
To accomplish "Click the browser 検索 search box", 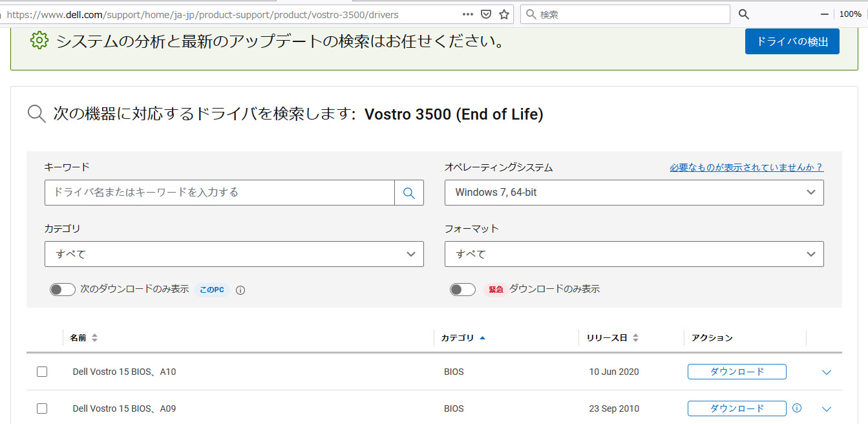I will (x=625, y=14).
